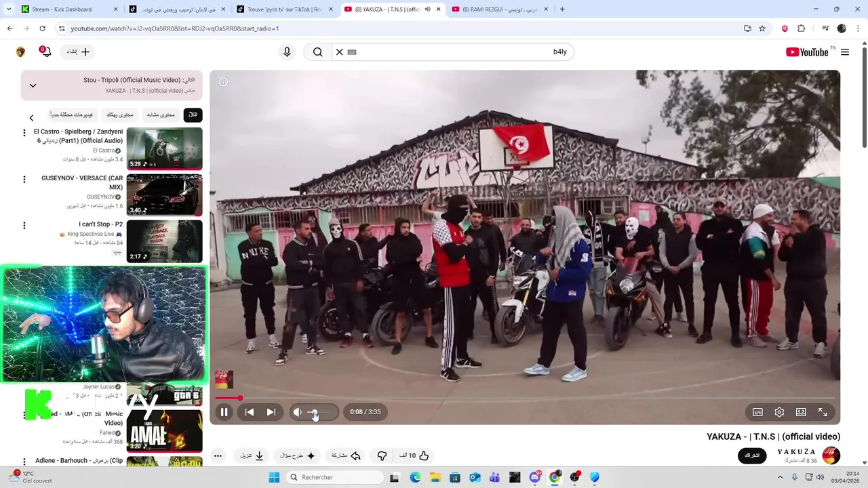This screenshot has width=868, height=488.
Task: Open more actions ellipsis under video
Action: tap(218, 455)
